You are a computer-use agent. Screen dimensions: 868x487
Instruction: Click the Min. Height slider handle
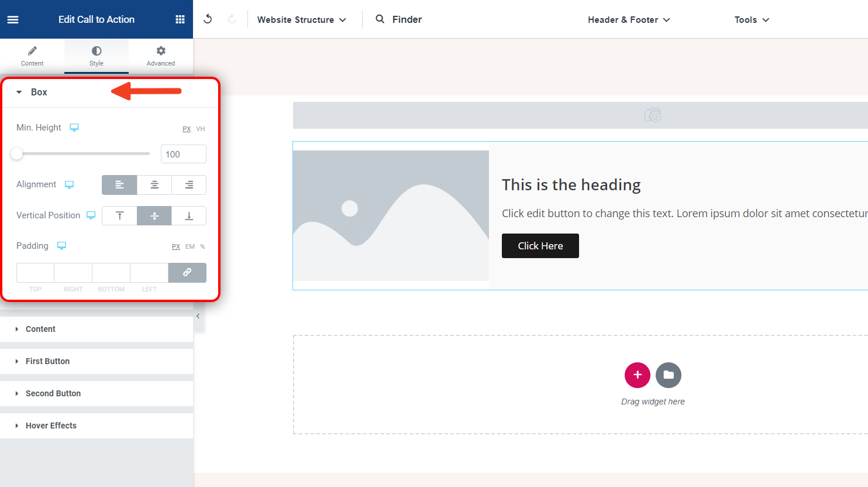pos(16,154)
